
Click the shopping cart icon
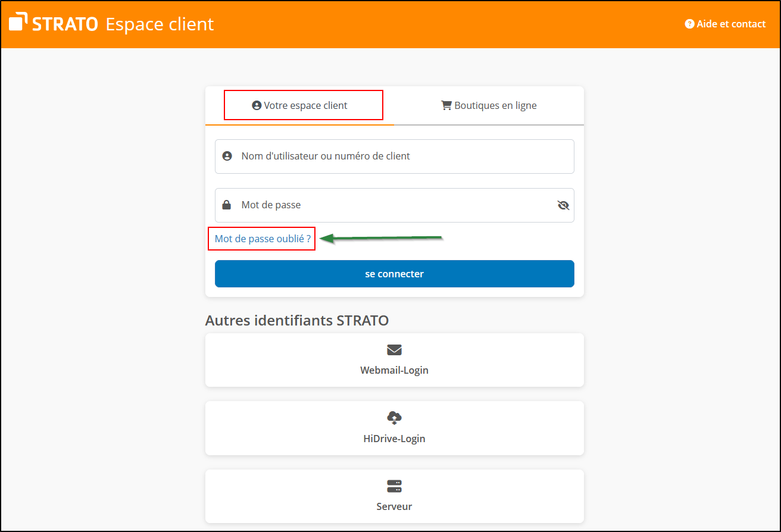click(446, 105)
